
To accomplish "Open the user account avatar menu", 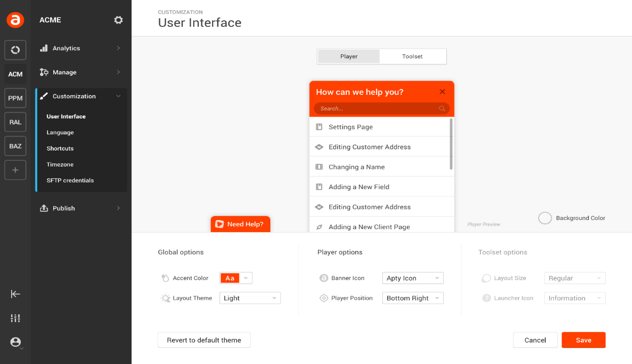I will (15, 342).
